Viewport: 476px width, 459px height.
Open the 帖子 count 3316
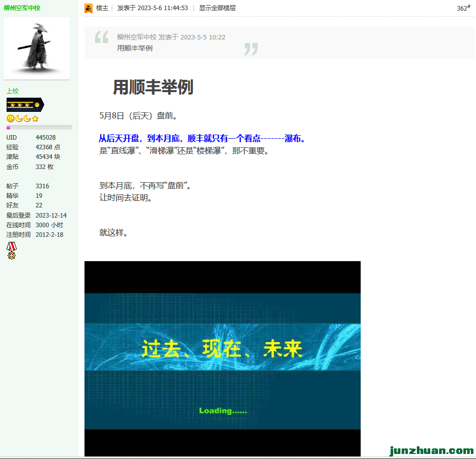42,186
